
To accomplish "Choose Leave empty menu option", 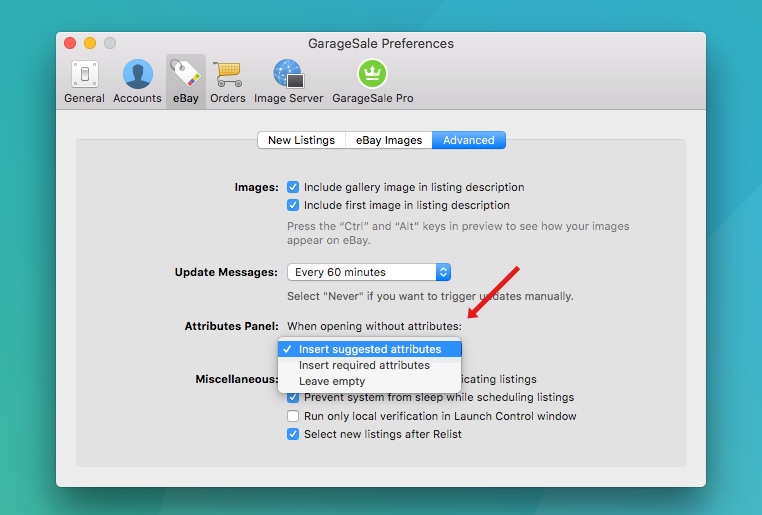I will click(370, 381).
